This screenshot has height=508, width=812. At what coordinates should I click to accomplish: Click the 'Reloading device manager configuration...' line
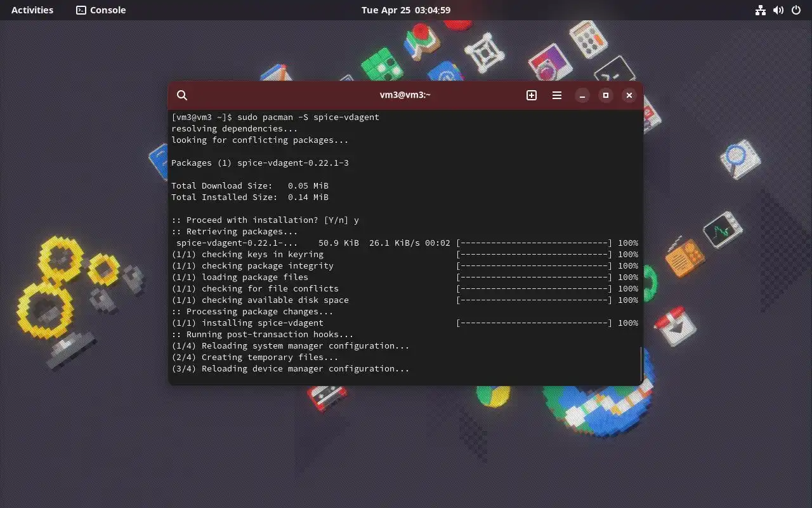(290, 368)
